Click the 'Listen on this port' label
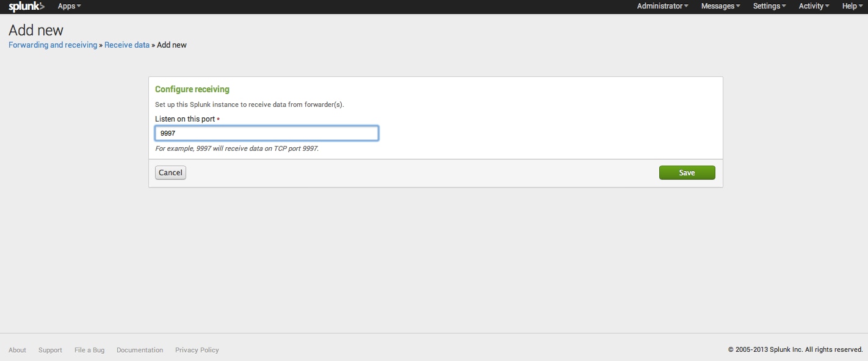The image size is (868, 361). click(185, 119)
